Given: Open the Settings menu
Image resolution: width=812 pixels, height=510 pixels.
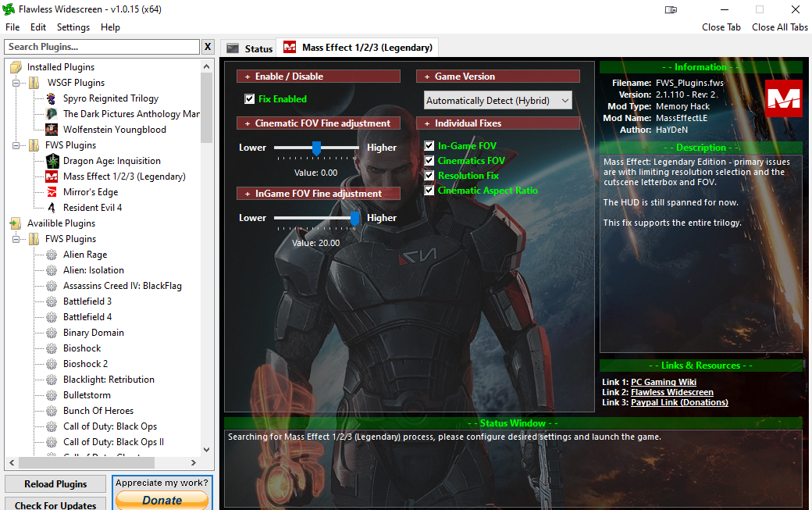Looking at the screenshot, I should click(x=73, y=27).
